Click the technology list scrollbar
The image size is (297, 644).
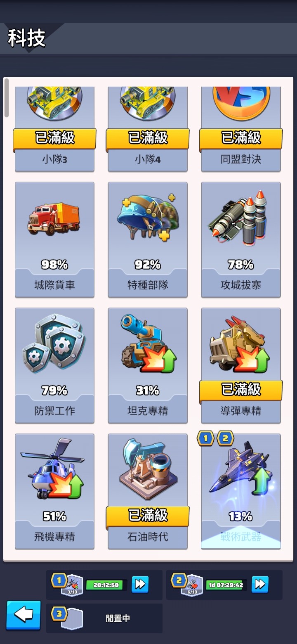(7, 97)
